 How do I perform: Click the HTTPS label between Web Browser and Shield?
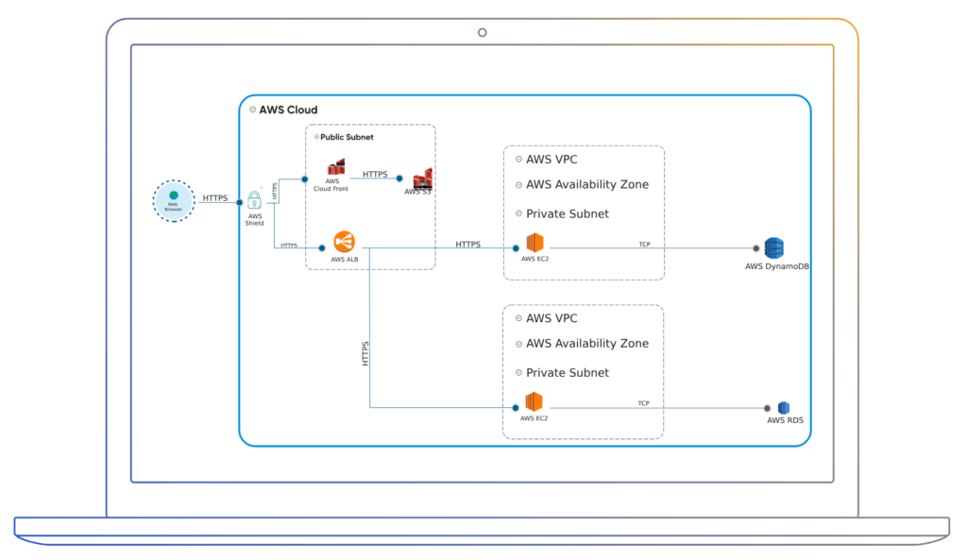click(x=215, y=198)
